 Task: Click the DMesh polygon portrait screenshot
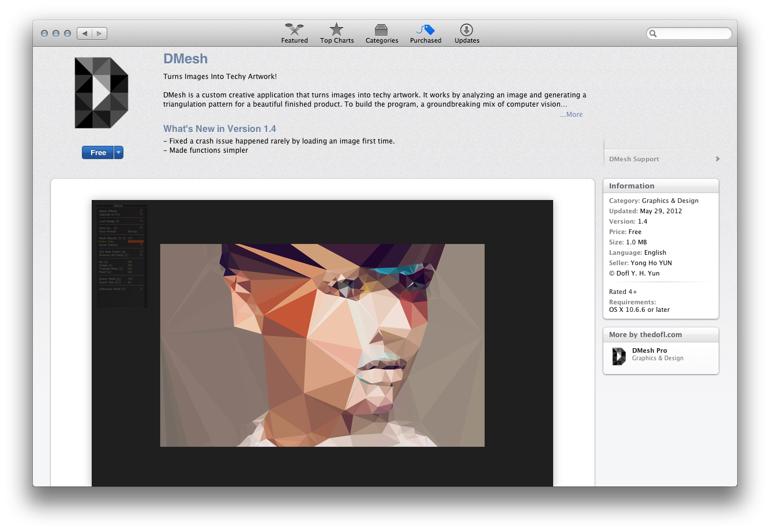tap(322, 345)
